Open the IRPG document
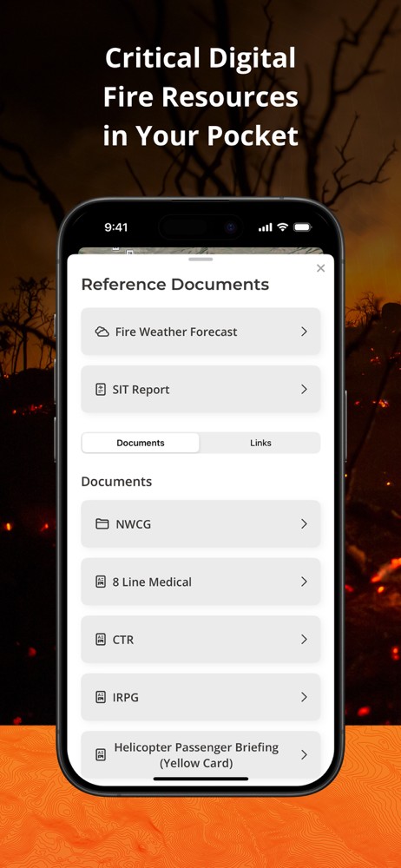Image resolution: width=401 pixels, height=868 pixels. (x=200, y=696)
